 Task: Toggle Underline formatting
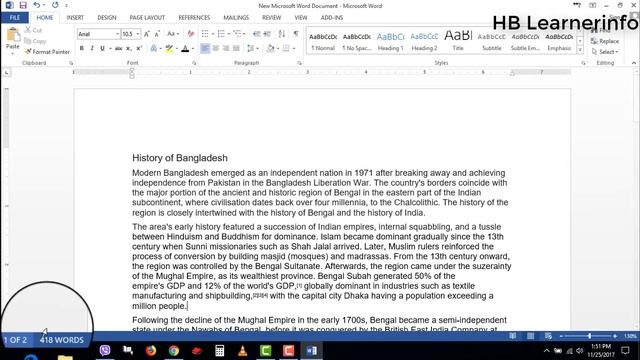click(102, 49)
